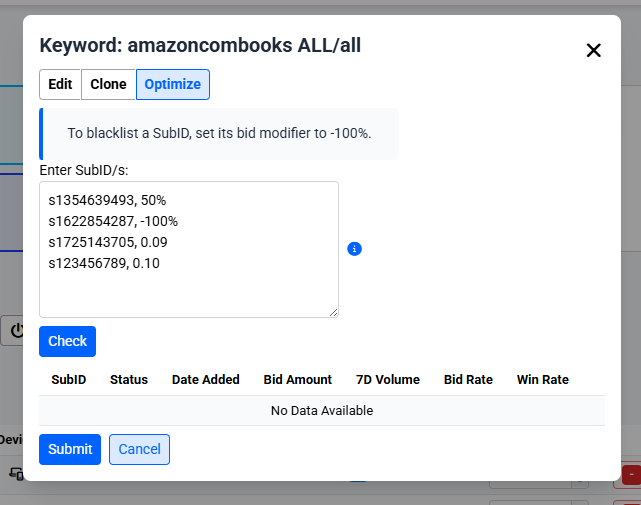Image resolution: width=641 pixels, height=505 pixels.
Task: Click the Bid Rate column header
Action: tap(468, 379)
